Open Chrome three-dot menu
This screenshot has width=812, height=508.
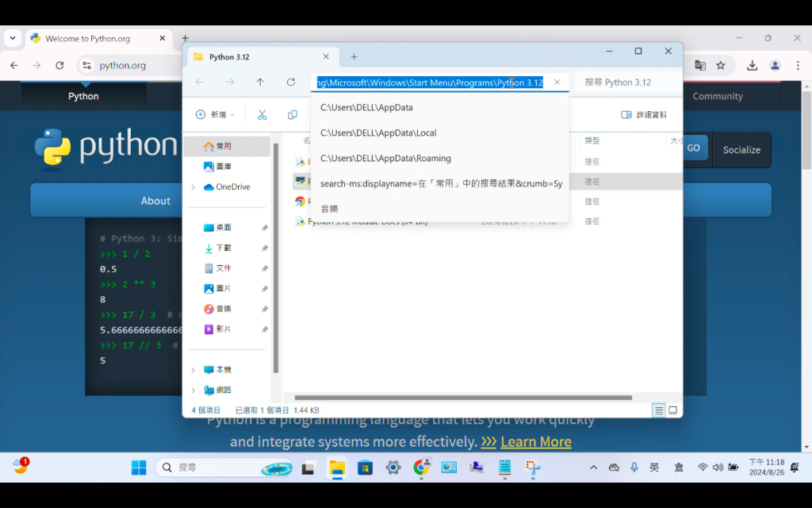tap(798, 65)
